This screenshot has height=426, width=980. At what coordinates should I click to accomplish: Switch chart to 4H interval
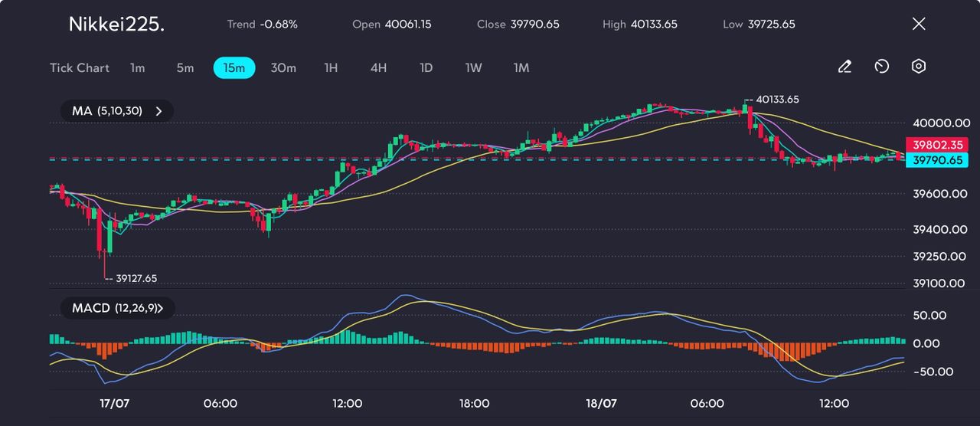tap(378, 68)
